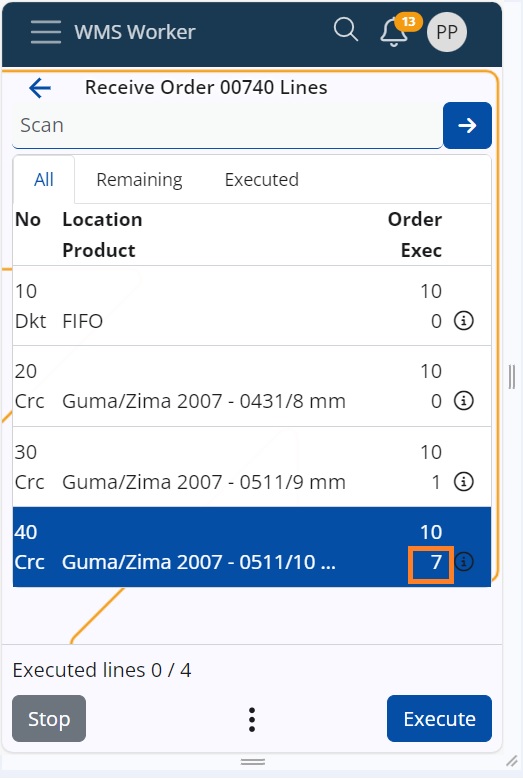Select the All tab

(x=44, y=180)
